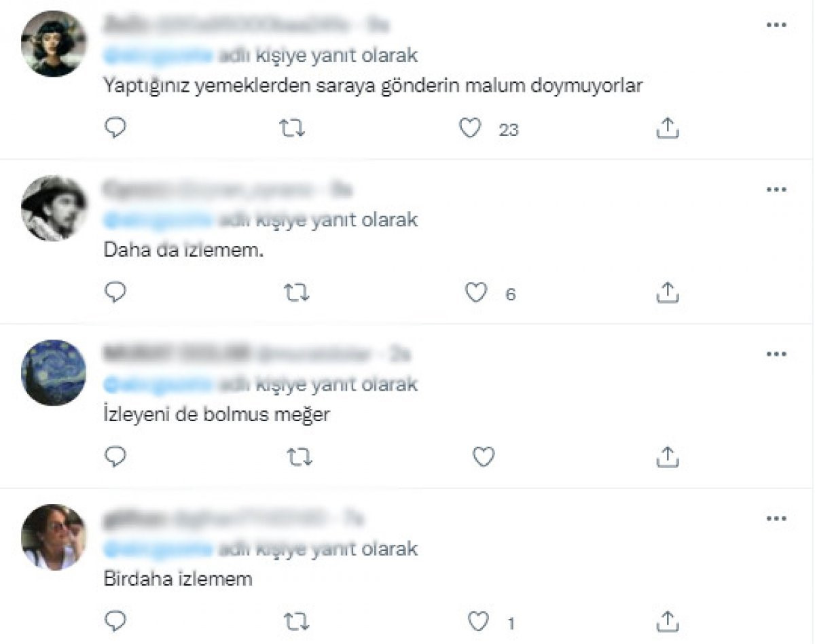This screenshot has width=815, height=644.
Task: Reply to 'İzleyeni de bolmus meğer' tweet
Action: click(116, 457)
